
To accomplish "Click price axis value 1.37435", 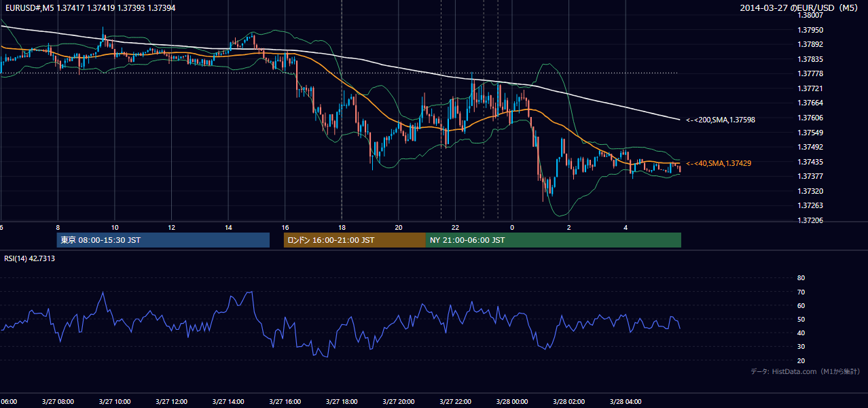I will pos(810,161).
